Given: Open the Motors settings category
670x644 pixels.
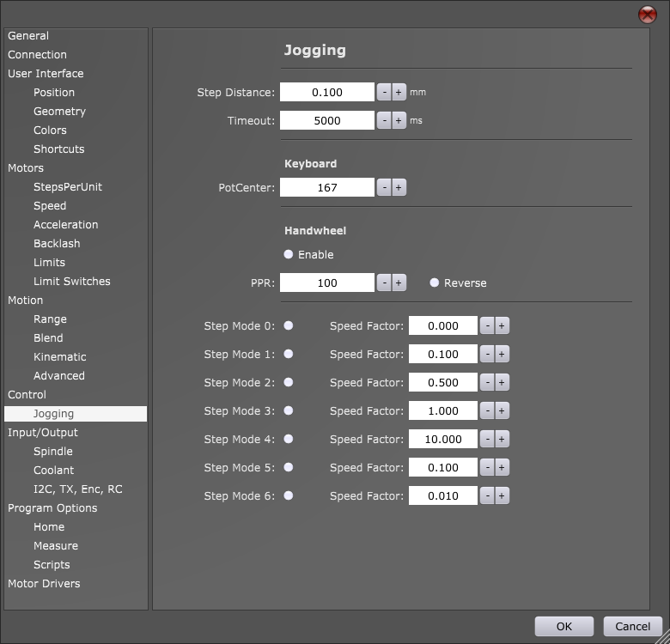Looking at the screenshot, I should click(26, 168).
